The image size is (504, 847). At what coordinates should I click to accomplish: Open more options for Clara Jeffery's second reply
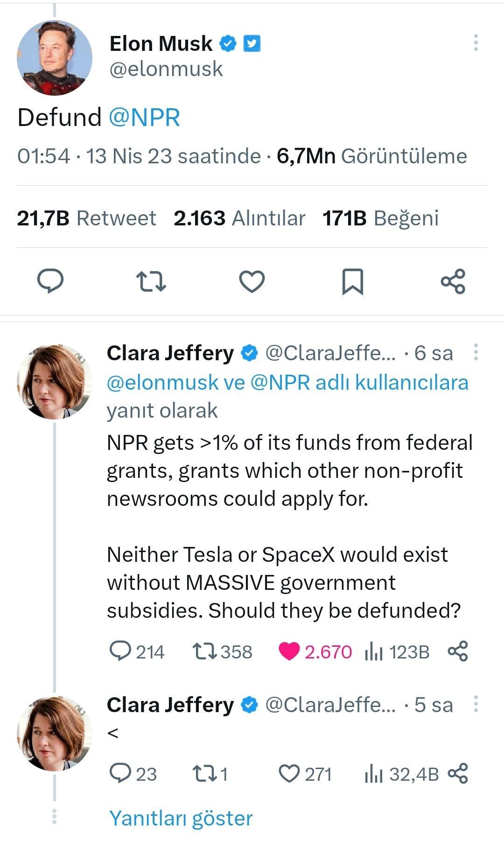click(x=476, y=705)
